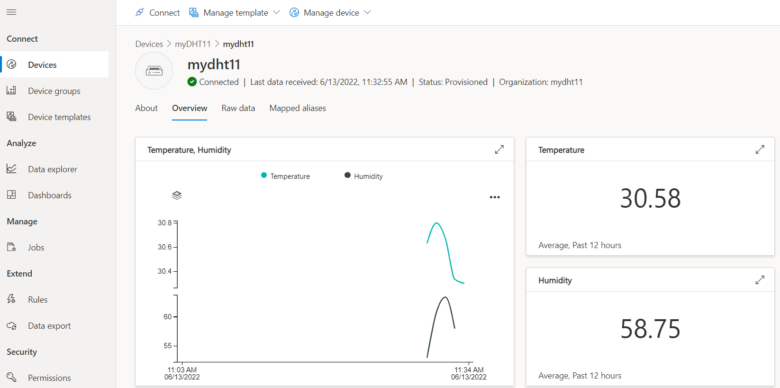Click the mydht11 device avatar icon

(154, 71)
